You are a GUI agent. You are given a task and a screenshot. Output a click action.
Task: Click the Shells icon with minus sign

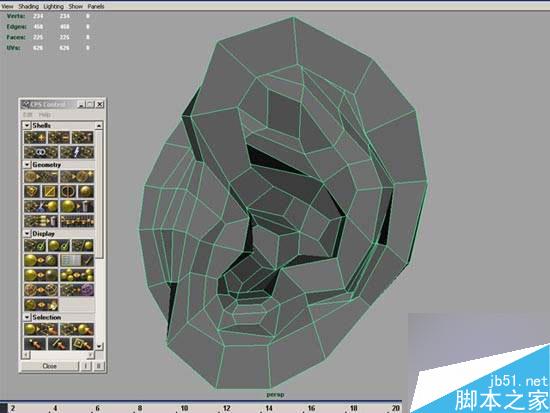click(x=59, y=138)
